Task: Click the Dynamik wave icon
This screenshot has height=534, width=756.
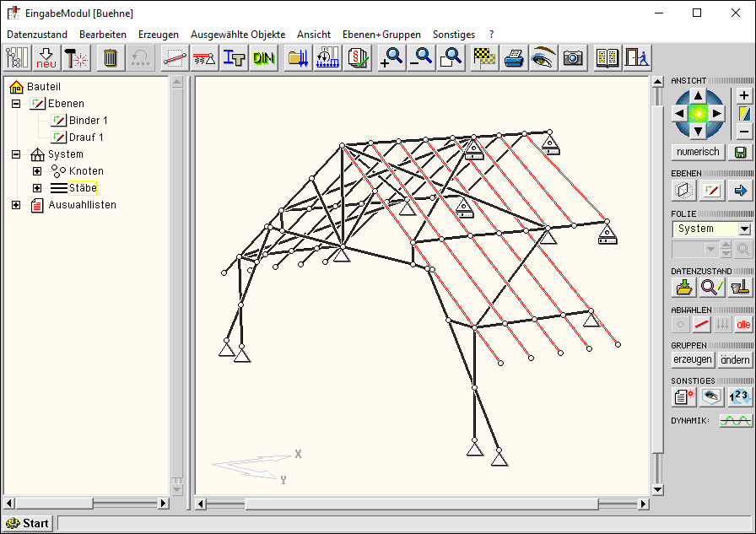Action: point(736,420)
